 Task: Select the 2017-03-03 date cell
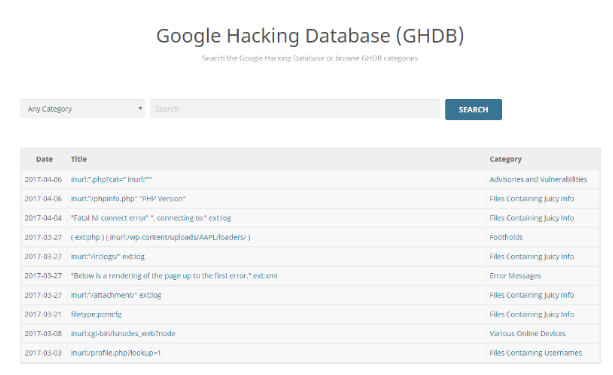click(x=43, y=353)
